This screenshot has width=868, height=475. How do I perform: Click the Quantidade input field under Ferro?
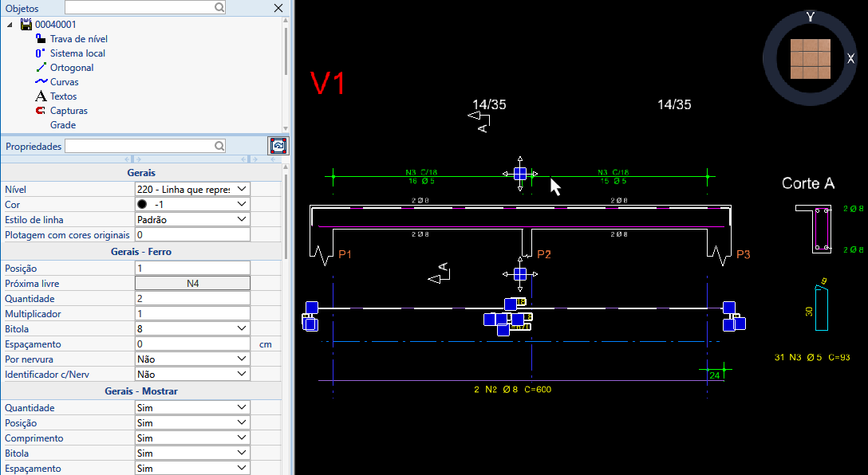click(192, 298)
